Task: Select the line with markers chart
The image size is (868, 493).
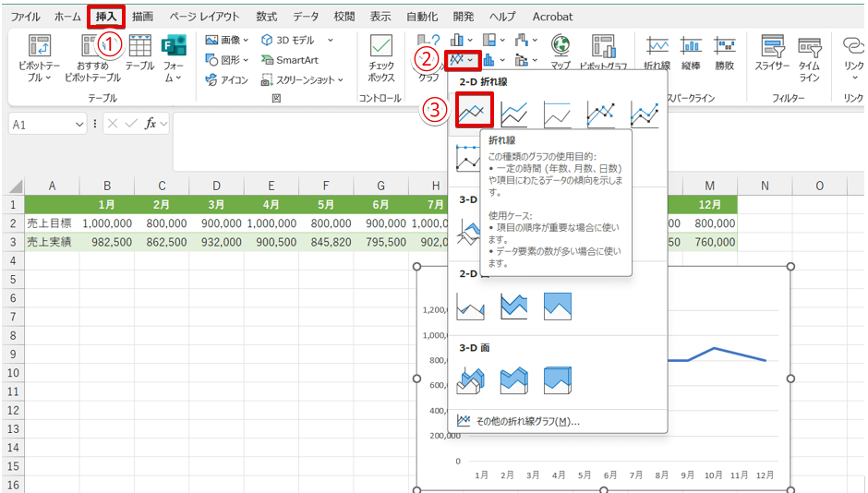Action: [x=600, y=114]
